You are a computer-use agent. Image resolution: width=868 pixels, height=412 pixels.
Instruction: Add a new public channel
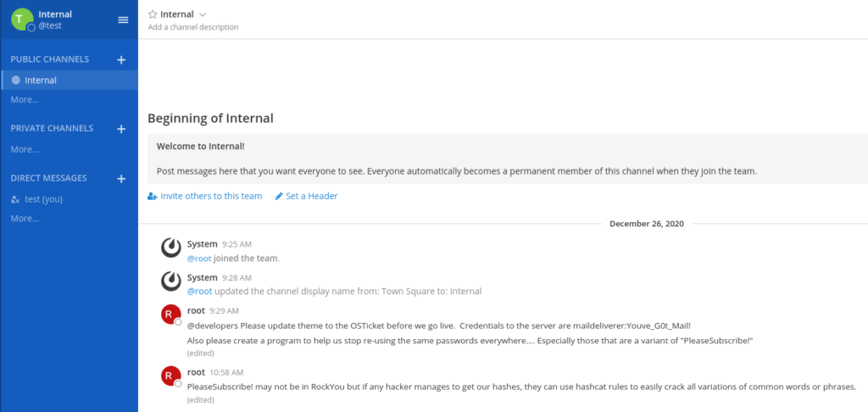121,59
